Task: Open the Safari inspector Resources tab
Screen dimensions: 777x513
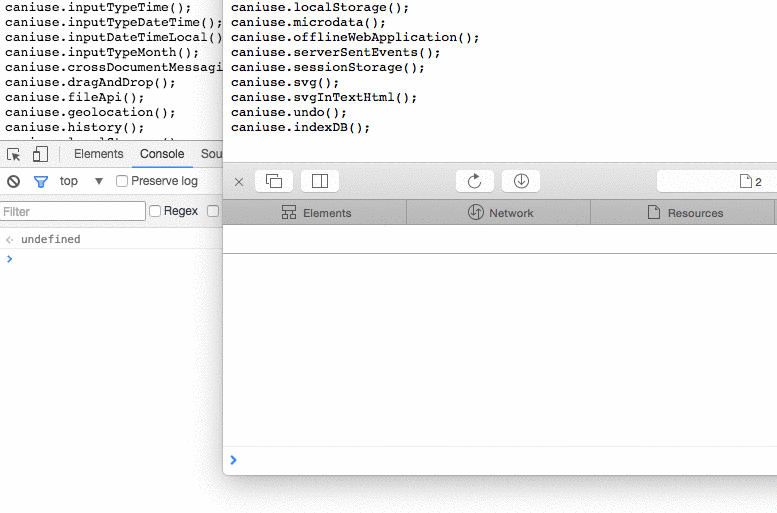Action: coord(683,213)
